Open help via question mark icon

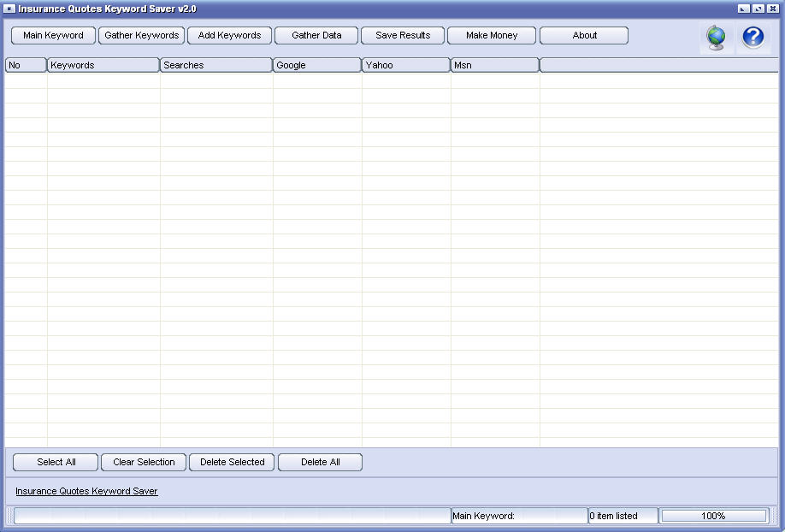[753, 38]
